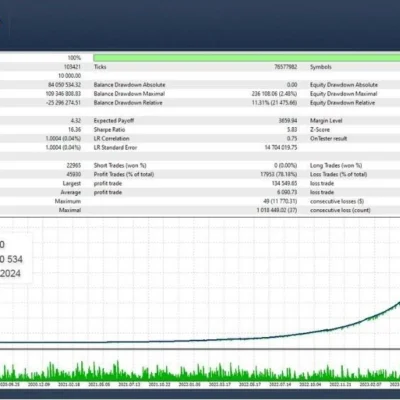Click the 'Equity Drawdown Maximal' label
Image resolution: width=400 pixels, height=400 pixels.
click(344, 94)
